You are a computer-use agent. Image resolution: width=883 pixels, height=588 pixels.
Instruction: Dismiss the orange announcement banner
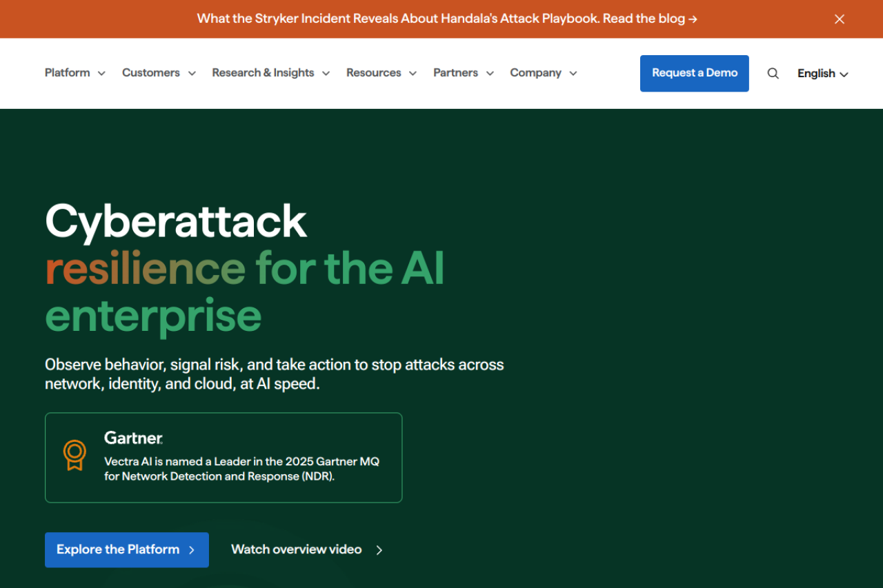840,19
